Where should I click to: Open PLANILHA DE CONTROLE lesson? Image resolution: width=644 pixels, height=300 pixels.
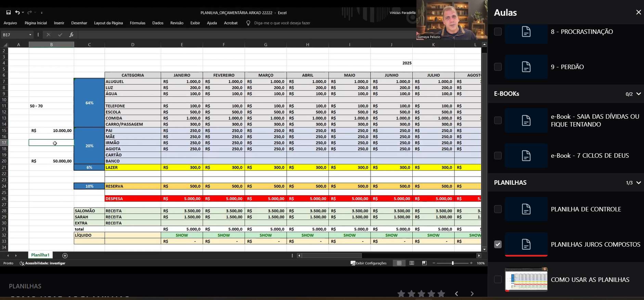[586, 209]
